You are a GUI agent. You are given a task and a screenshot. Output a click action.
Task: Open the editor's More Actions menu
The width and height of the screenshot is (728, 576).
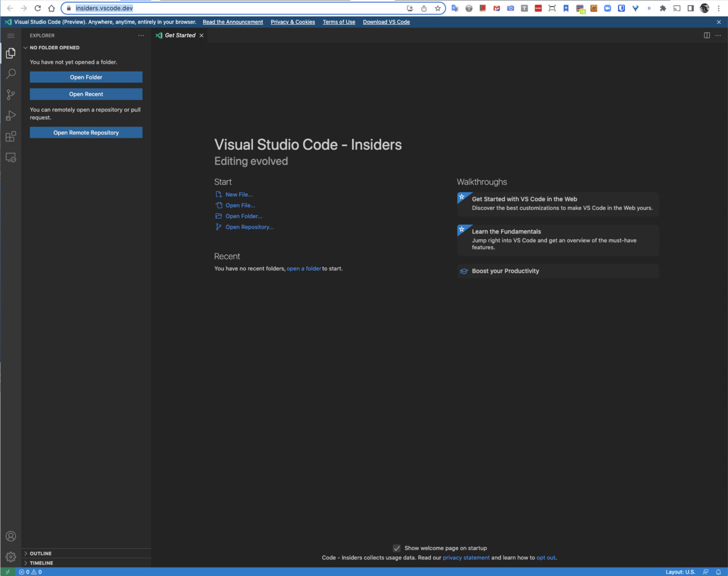click(719, 35)
